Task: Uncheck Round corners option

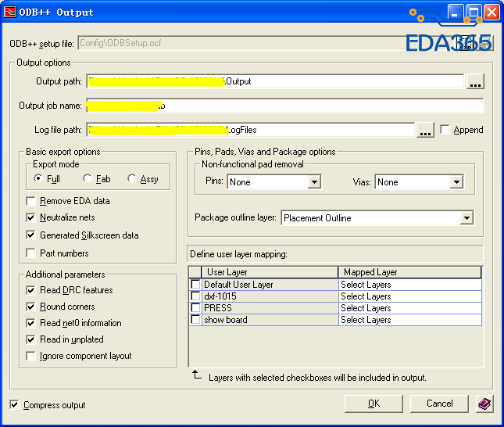Action: click(30, 307)
